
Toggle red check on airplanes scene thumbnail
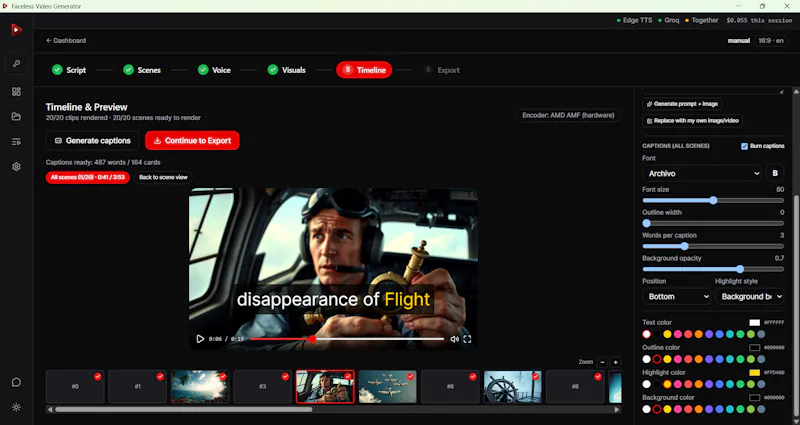coord(410,377)
